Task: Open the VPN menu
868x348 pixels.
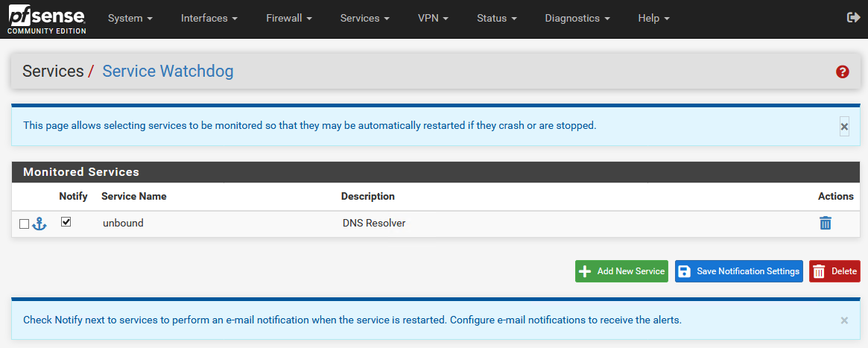Action: [x=433, y=18]
